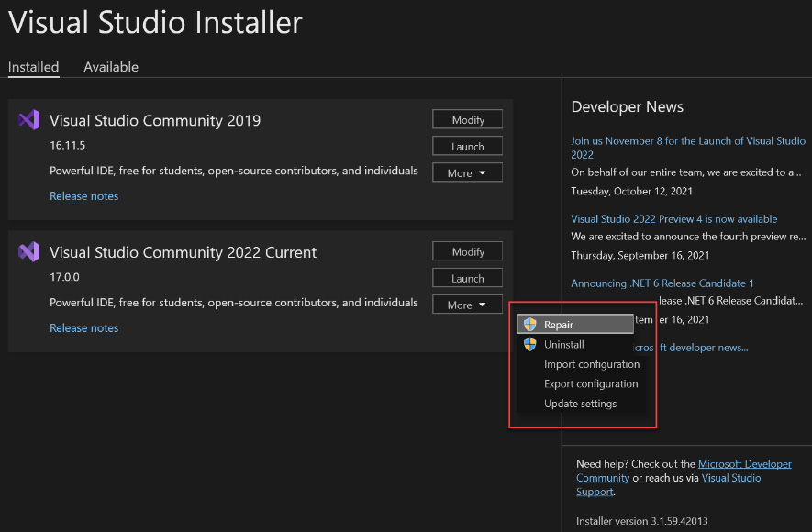The image size is (812, 532).
Task: Switch to the Installed tab
Action: pyautogui.click(x=34, y=67)
